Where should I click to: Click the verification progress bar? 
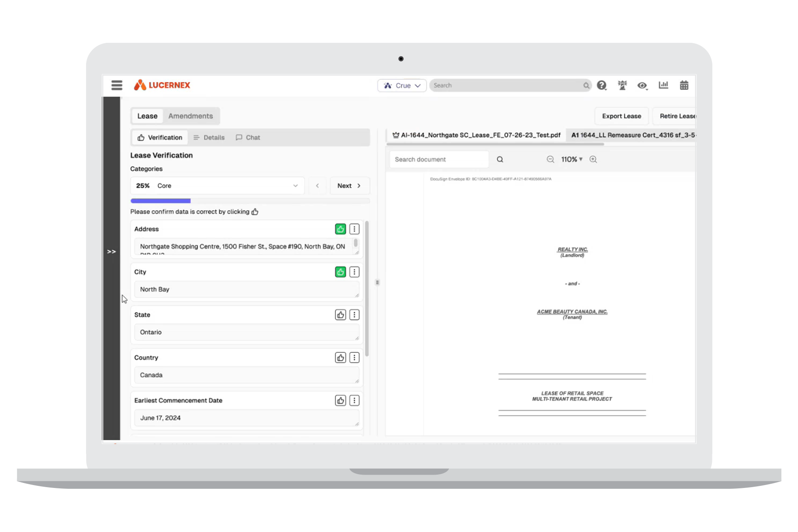click(x=250, y=201)
